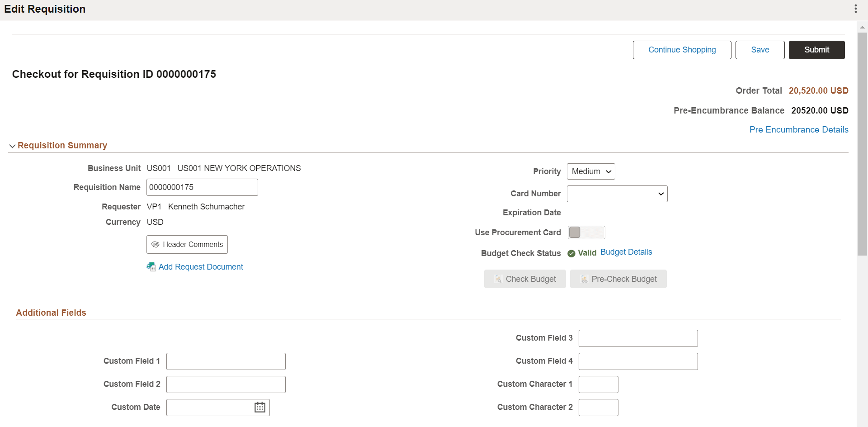Viewport: 868px width, 427px height.
Task: Open Pre Encumbrance Details
Action: click(798, 129)
